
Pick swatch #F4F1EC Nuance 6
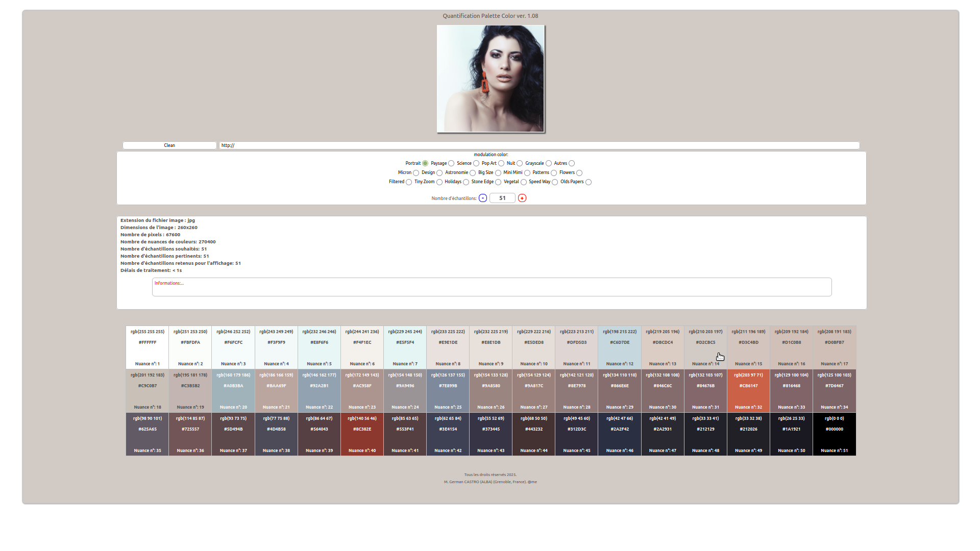pos(362,347)
